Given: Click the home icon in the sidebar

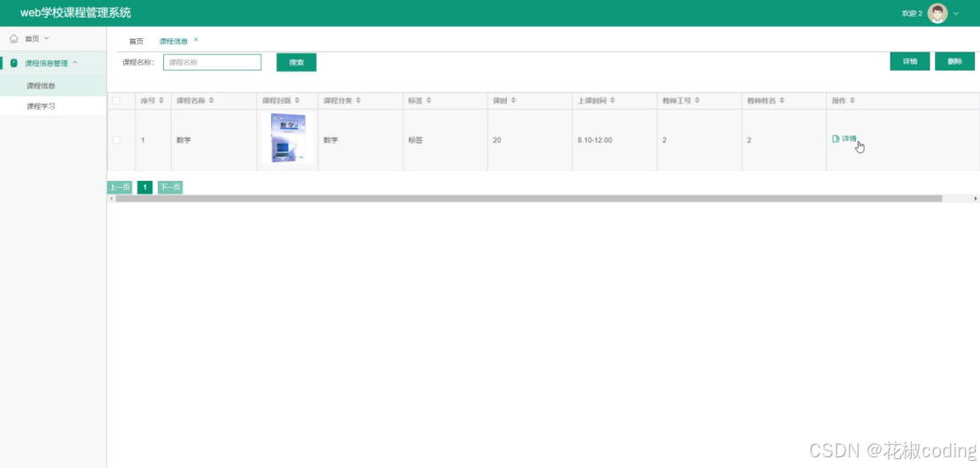Looking at the screenshot, I should point(14,39).
